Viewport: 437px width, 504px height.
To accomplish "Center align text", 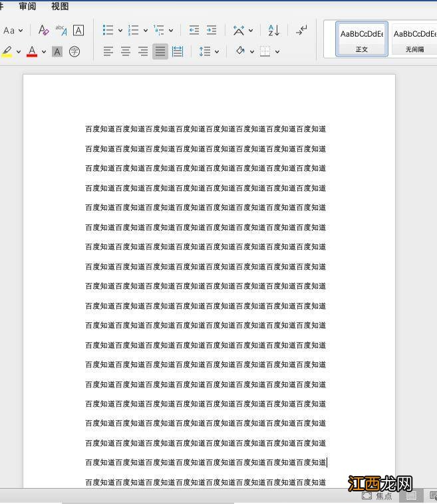I will coord(126,51).
